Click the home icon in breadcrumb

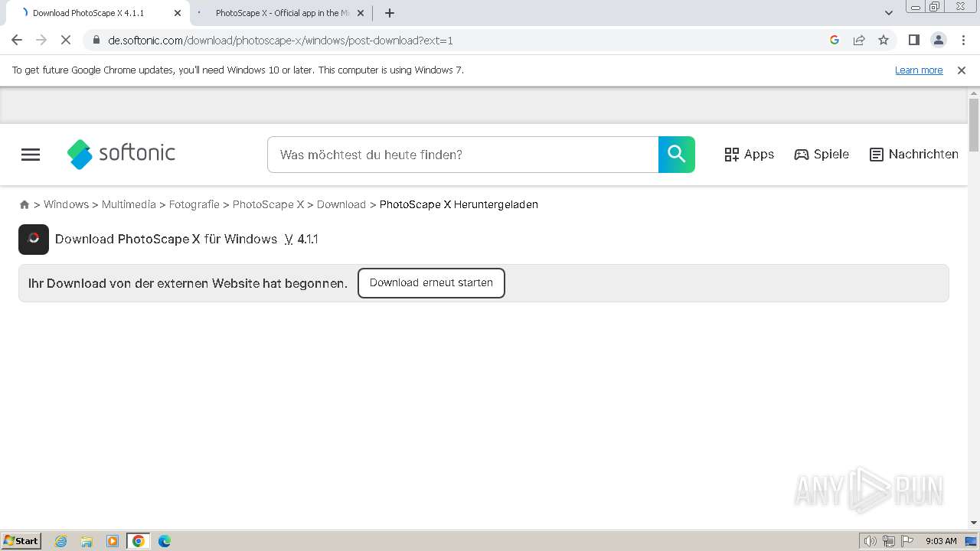[24, 204]
